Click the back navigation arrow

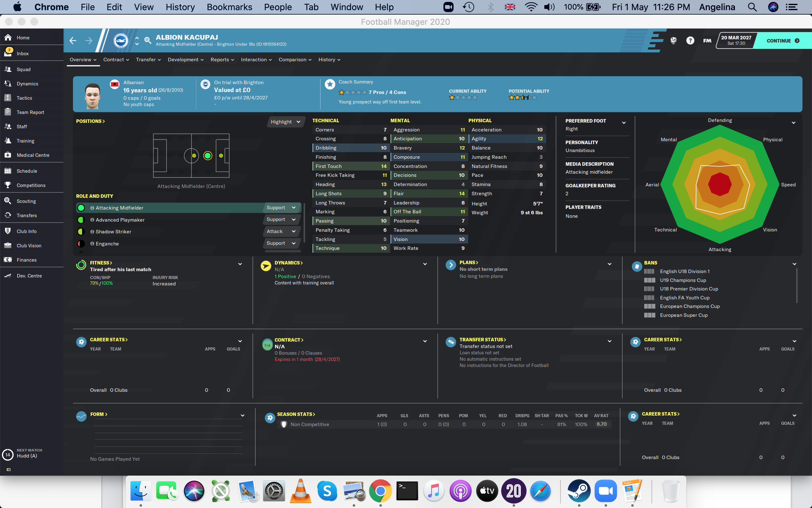click(73, 41)
